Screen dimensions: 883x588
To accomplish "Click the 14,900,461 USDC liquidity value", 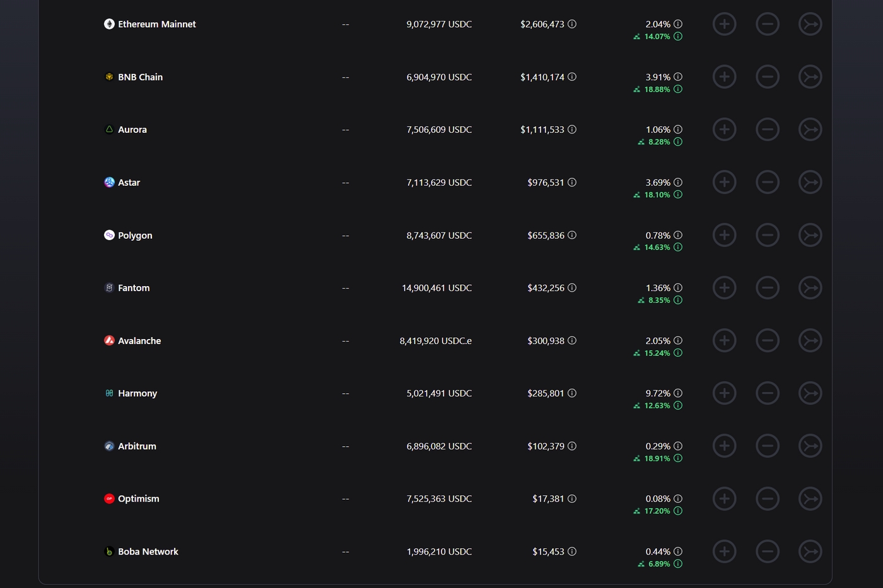I will [437, 287].
